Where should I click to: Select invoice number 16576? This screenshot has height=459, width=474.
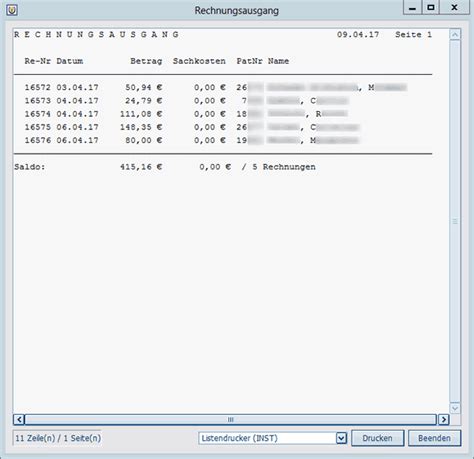click(37, 140)
